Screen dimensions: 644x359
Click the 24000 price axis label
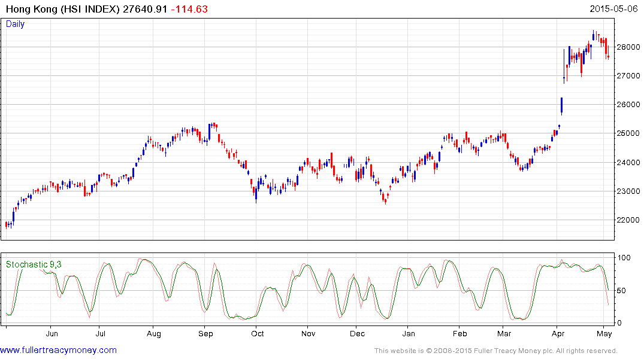[x=628, y=163]
